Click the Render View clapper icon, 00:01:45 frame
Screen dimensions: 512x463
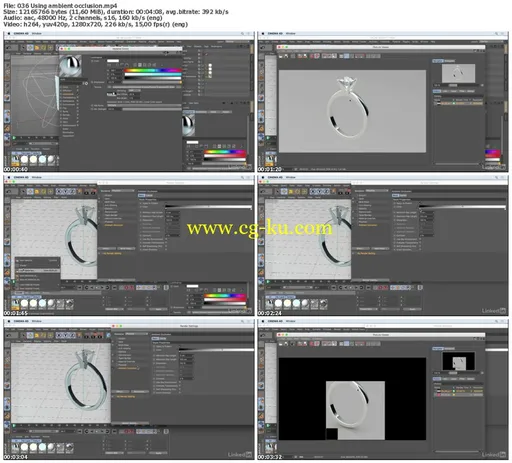[86, 192]
